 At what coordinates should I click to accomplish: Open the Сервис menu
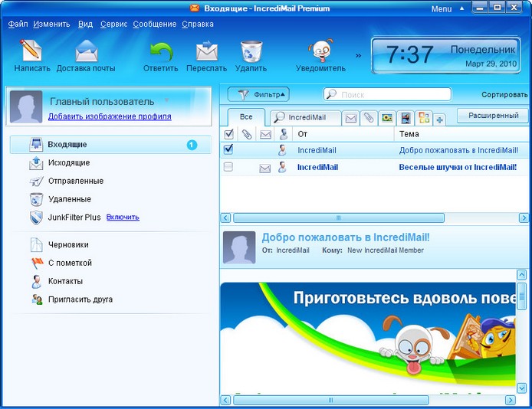113,24
